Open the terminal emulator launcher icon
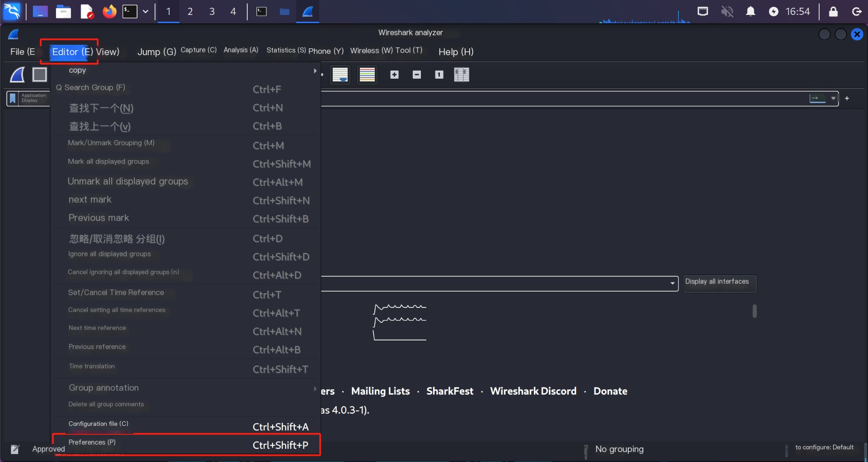 pyautogui.click(x=130, y=11)
